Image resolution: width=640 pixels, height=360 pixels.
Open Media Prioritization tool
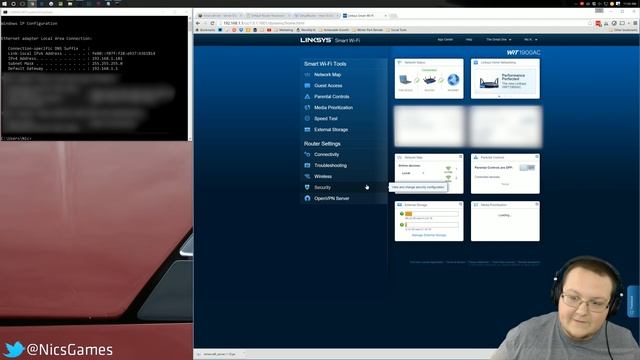click(x=333, y=108)
